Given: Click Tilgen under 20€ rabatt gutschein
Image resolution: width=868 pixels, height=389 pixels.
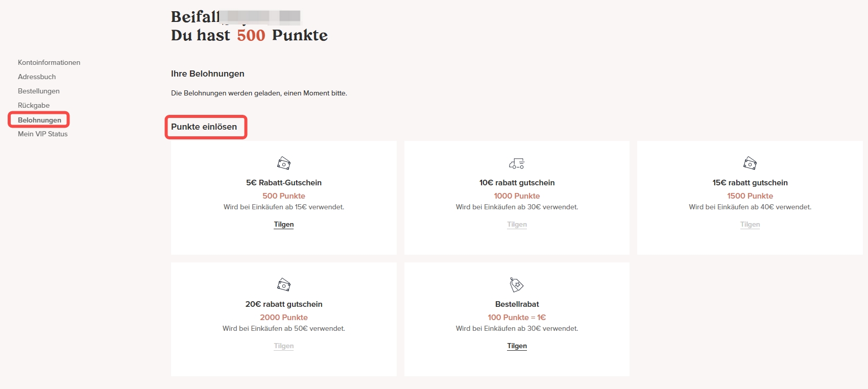Looking at the screenshot, I should point(284,346).
